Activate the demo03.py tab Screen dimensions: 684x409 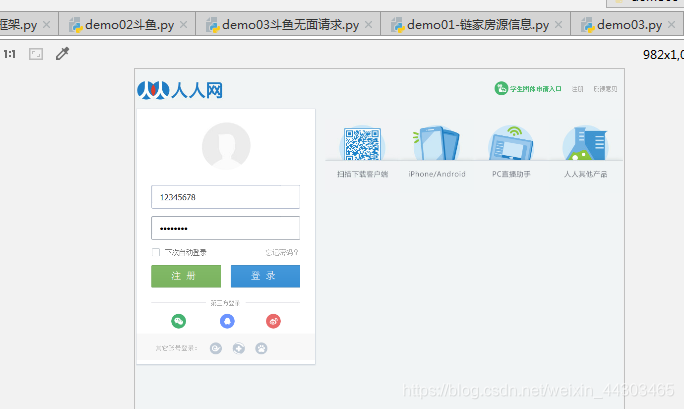[629, 25]
